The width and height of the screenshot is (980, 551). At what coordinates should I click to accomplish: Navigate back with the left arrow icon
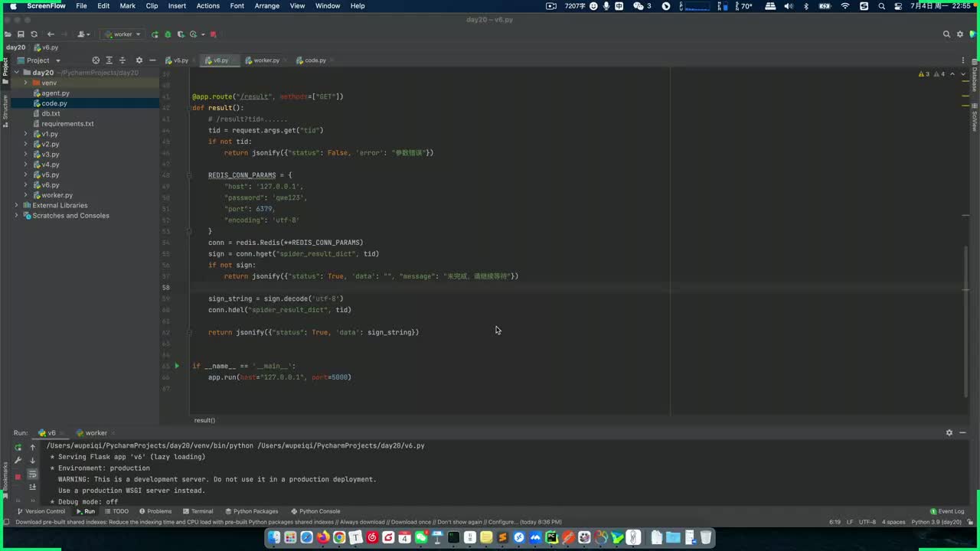51,34
